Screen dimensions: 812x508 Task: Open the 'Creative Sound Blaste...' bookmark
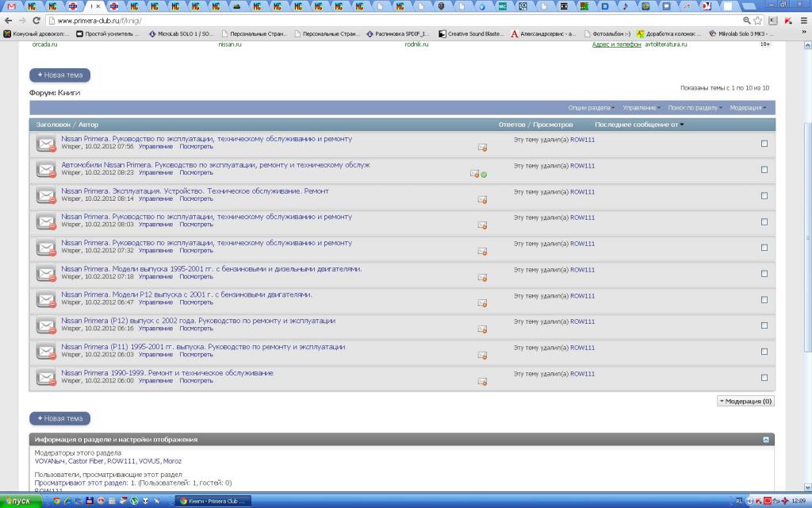pos(471,33)
